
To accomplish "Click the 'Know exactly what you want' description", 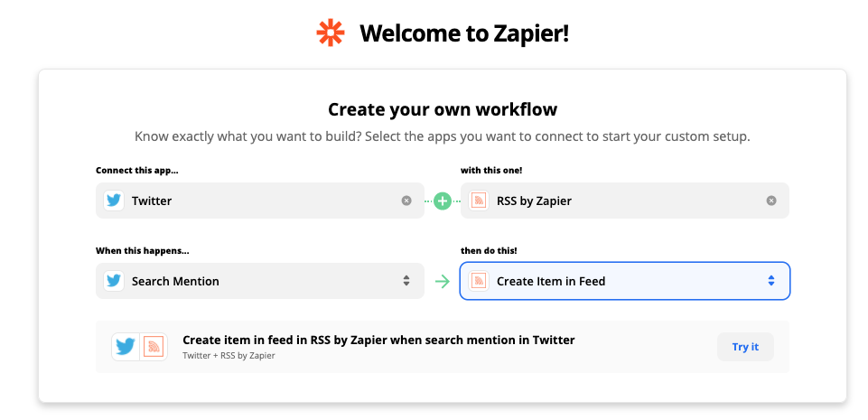I will [x=443, y=136].
